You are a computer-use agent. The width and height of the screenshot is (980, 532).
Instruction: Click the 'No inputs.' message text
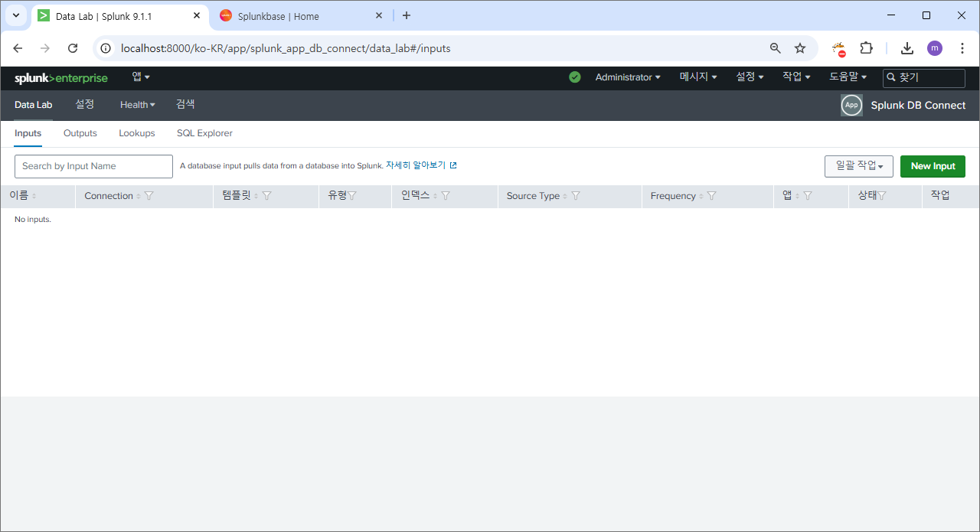click(x=33, y=220)
